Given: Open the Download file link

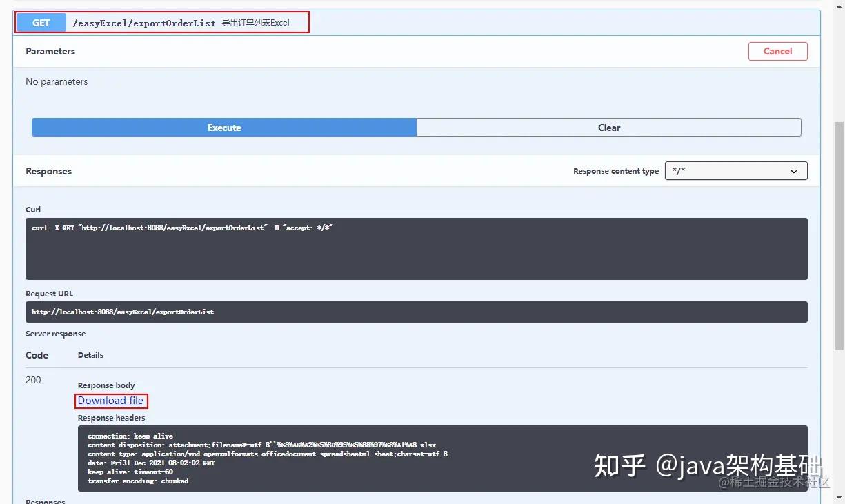Looking at the screenshot, I should click(111, 401).
